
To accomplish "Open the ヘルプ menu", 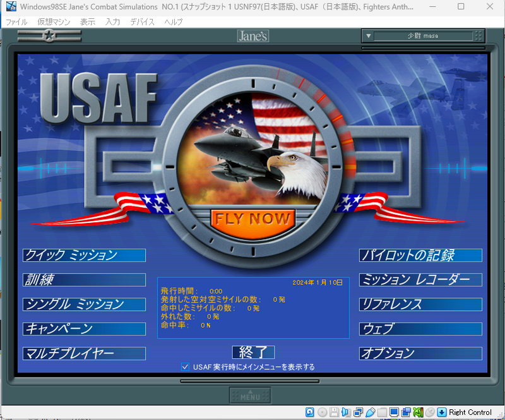I will point(173,22).
